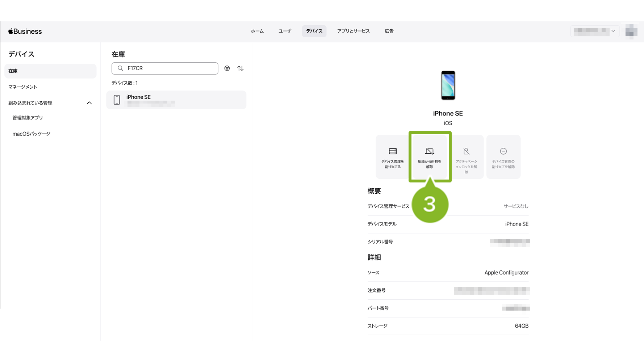Open the ホーム tab
The image size is (644, 362).
coord(257,31)
